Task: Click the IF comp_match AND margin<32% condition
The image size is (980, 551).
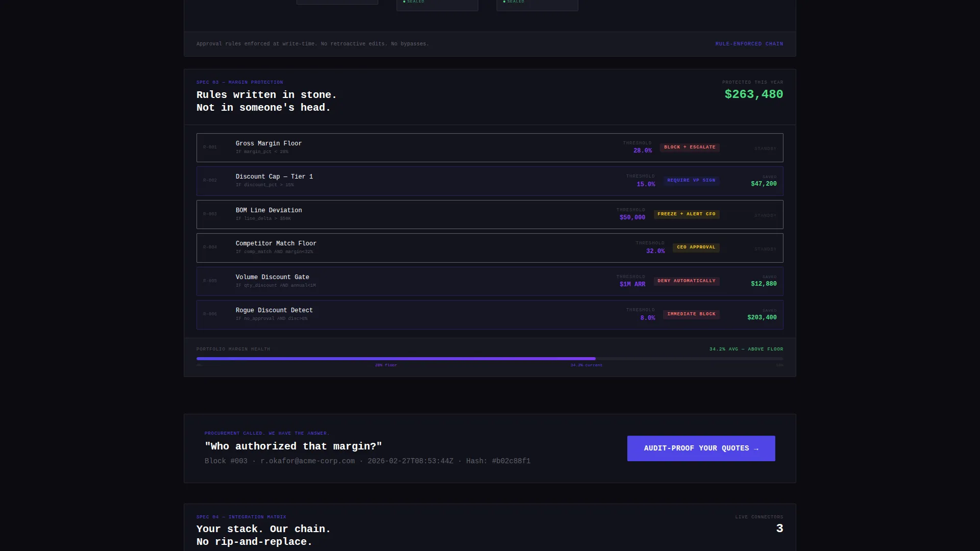Action: pos(275,252)
